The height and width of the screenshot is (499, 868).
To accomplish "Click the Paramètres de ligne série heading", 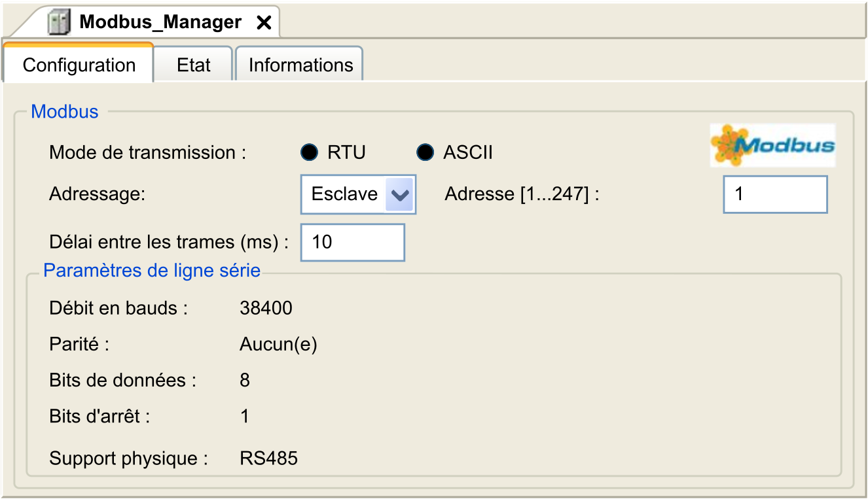I will [x=152, y=271].
